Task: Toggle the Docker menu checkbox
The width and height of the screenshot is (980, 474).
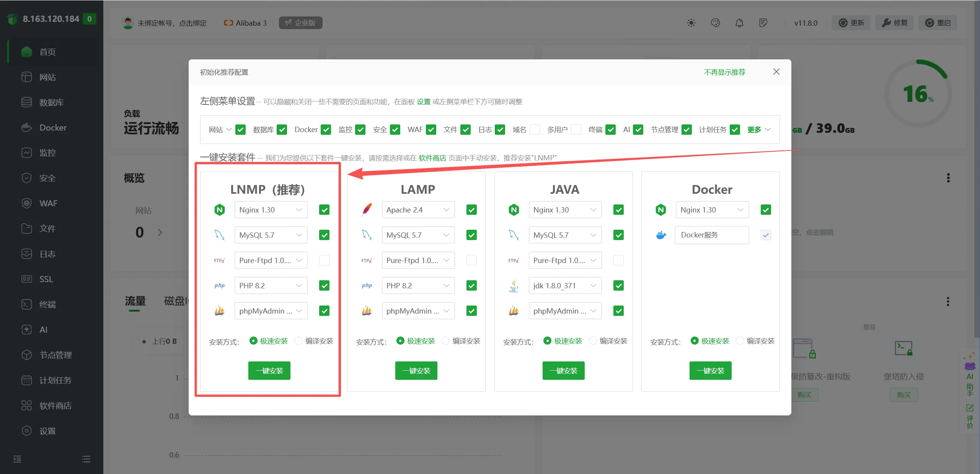Action: (326, 130)
